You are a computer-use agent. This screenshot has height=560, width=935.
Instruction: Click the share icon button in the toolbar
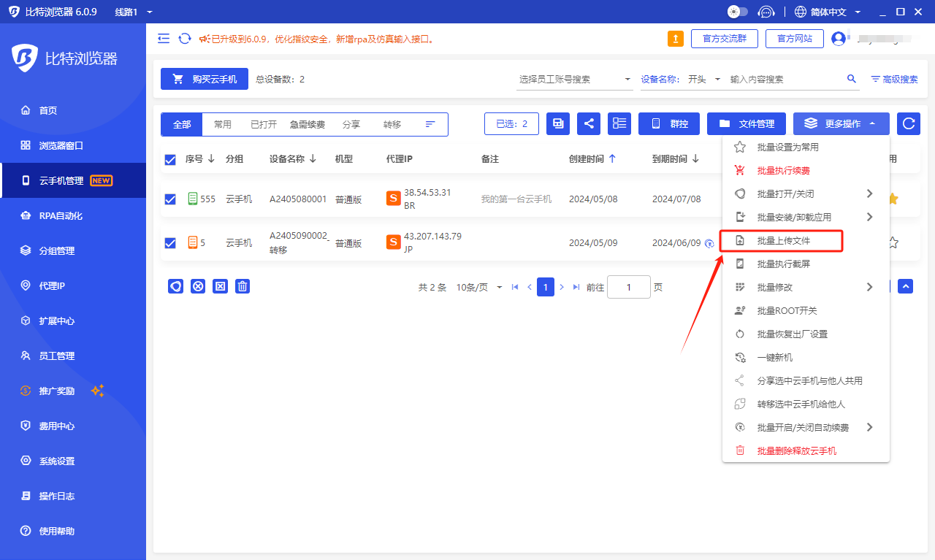pyautogui.click(x=589, y=124)
